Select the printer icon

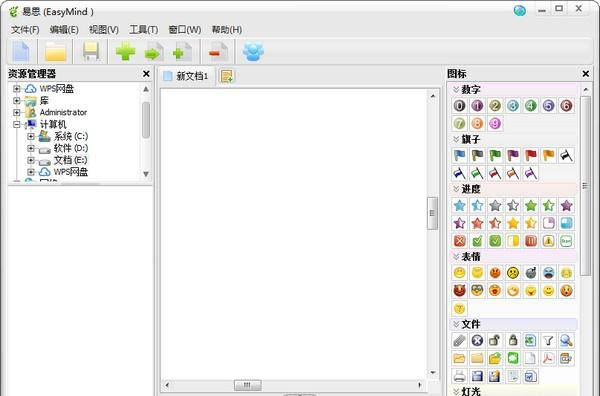point(460,376)
